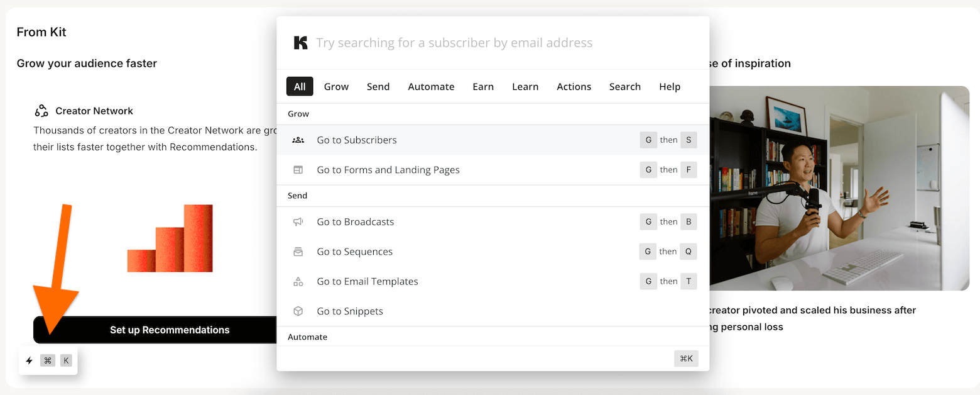This screenshot has width=980, height=395.
Task: Switch to the Actions tab
Action: pos(574,87)
